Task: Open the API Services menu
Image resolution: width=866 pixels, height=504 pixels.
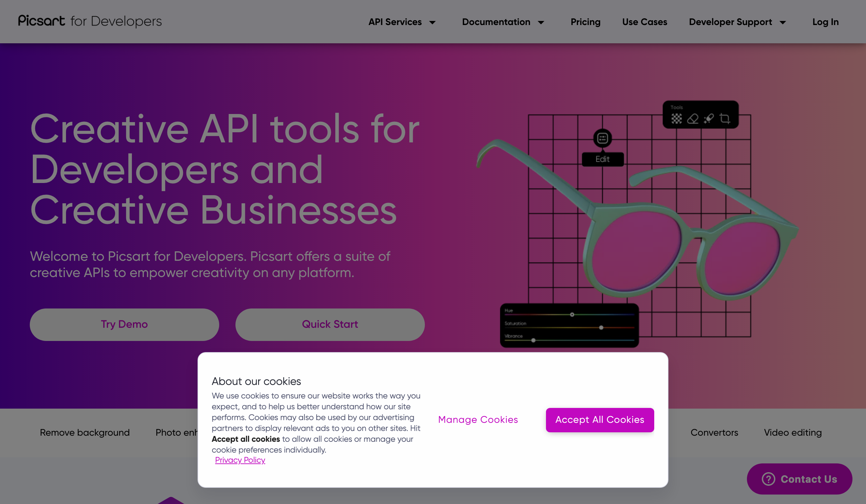Action: (x=395, y=22)
